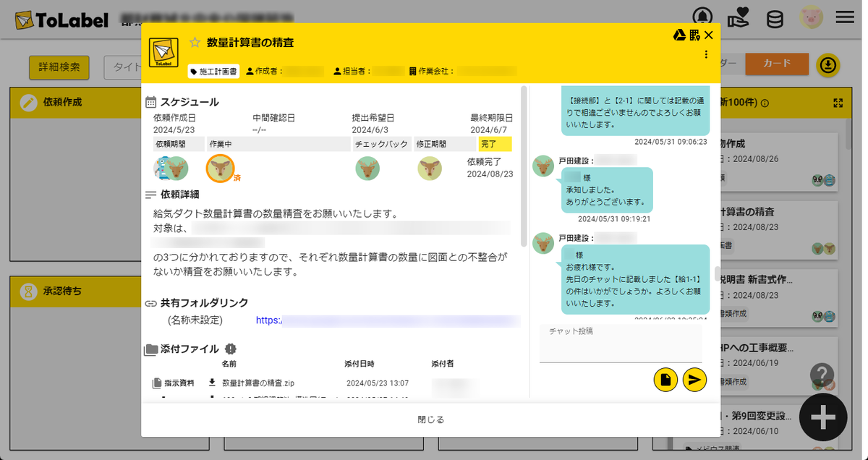Click the warning badge beside 添付ファイル
The image size is (868, 460).
tap(231, 349)
